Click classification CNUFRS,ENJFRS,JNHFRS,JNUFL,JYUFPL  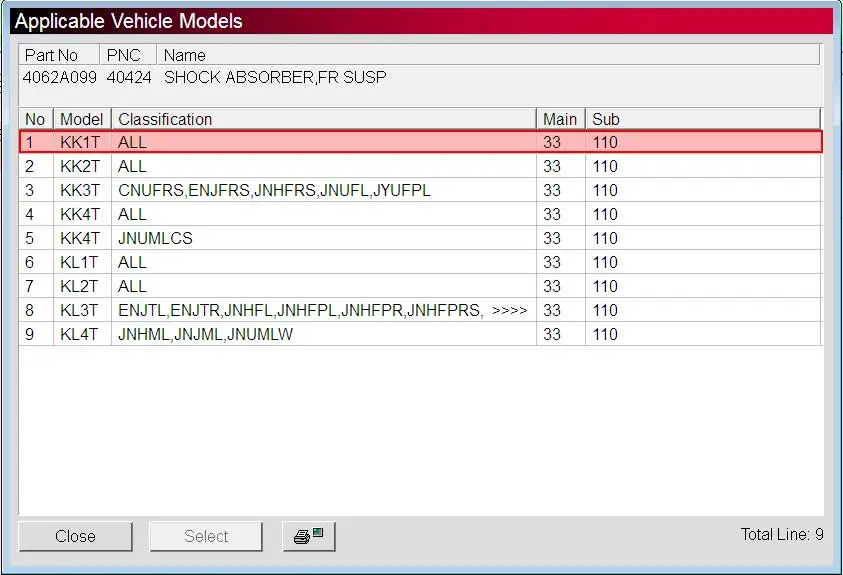[274, 190]
